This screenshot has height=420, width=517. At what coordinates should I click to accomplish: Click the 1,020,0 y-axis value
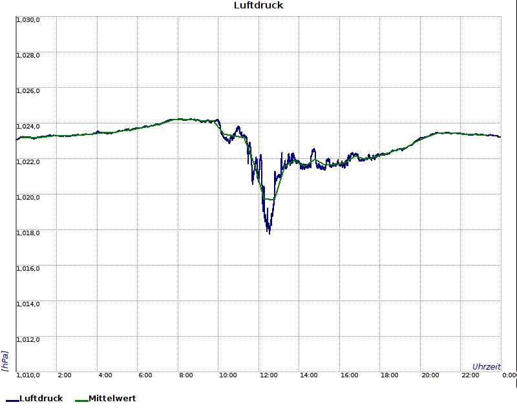coord(28,198)
